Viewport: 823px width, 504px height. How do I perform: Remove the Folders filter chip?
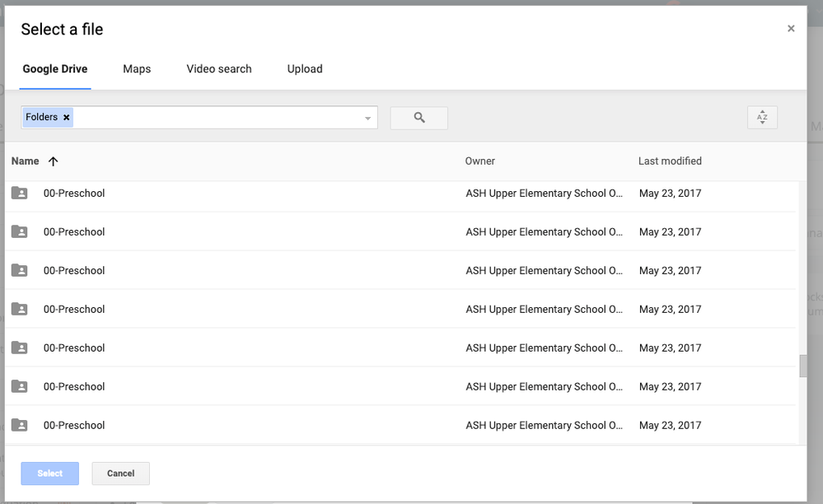pos(67,118)
